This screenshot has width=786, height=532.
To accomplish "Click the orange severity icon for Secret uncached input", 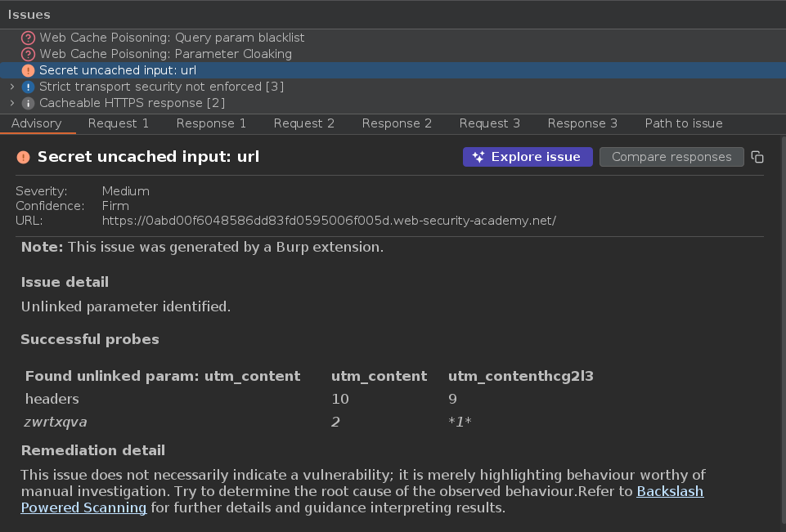I will pos(29,70).
